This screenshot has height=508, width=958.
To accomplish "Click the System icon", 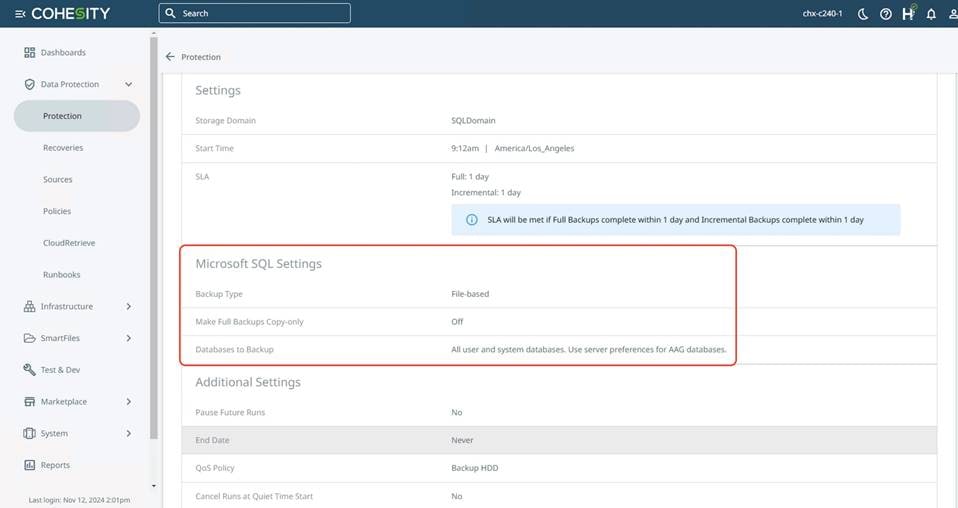I will pos(29,433).
